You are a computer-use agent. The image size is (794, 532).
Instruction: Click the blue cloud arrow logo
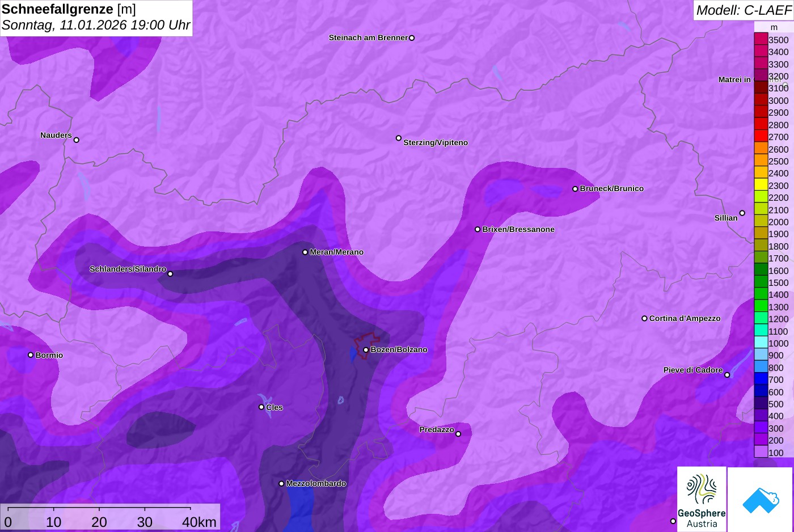coord(761,499)
